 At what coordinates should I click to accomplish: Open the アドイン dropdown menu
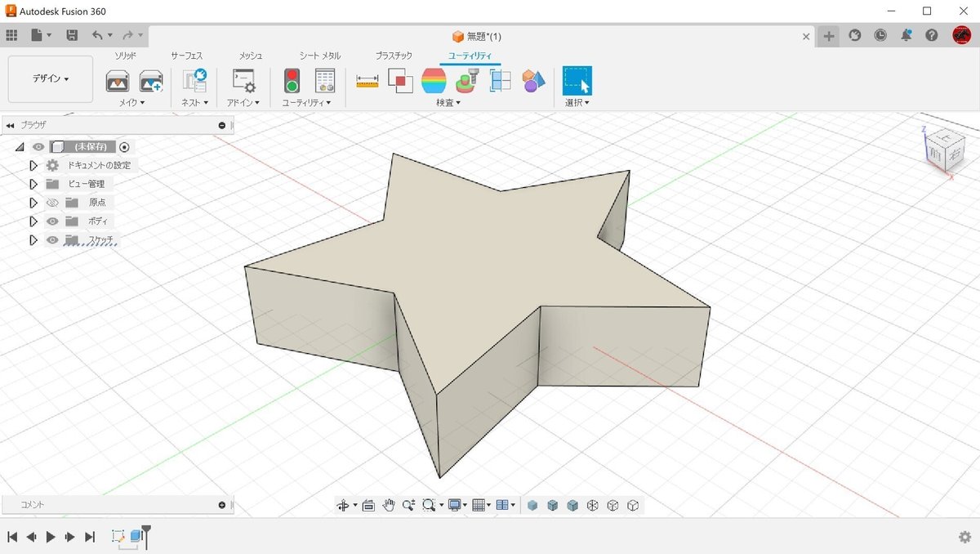point(243,103)
